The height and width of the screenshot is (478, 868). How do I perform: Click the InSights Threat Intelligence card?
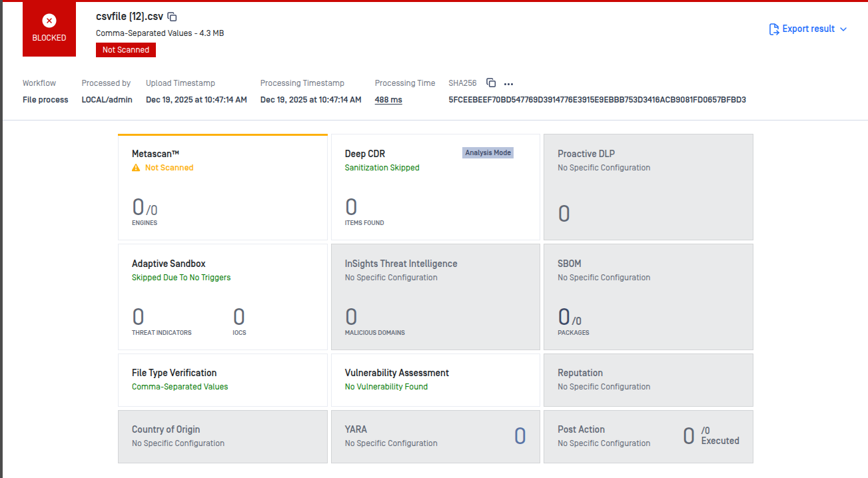pyautogui.click(x=435, y=297)
